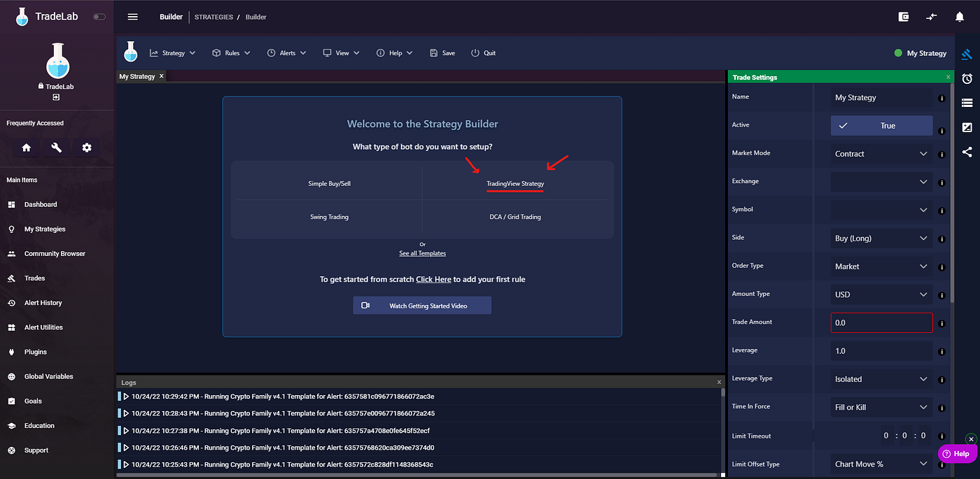Open the purple Help chat button

(x=957, y=454)
